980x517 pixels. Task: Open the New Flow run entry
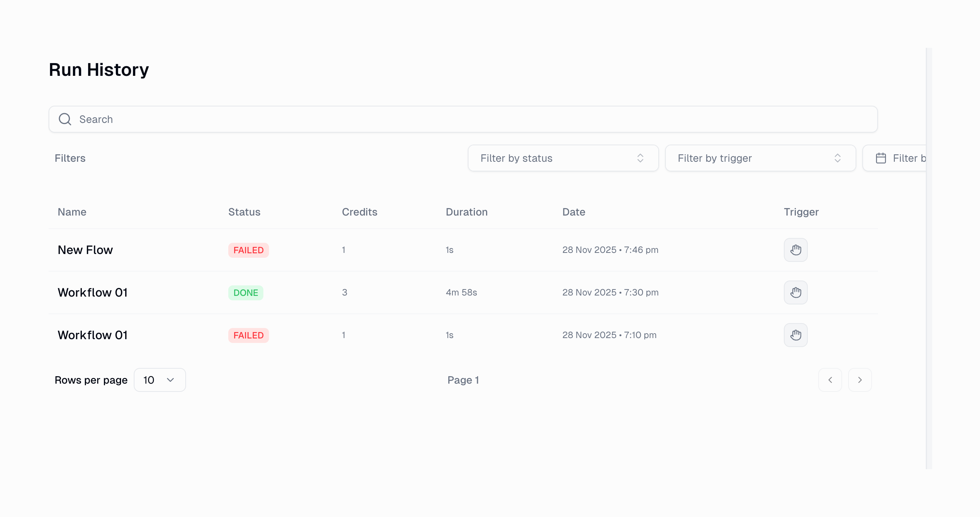(x=85, y=250)
